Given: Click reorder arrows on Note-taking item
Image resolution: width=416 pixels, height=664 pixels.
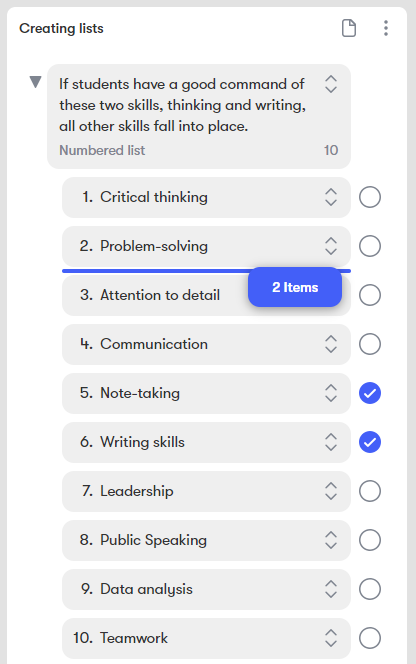Looking at the screenshot, I should 331,393.
